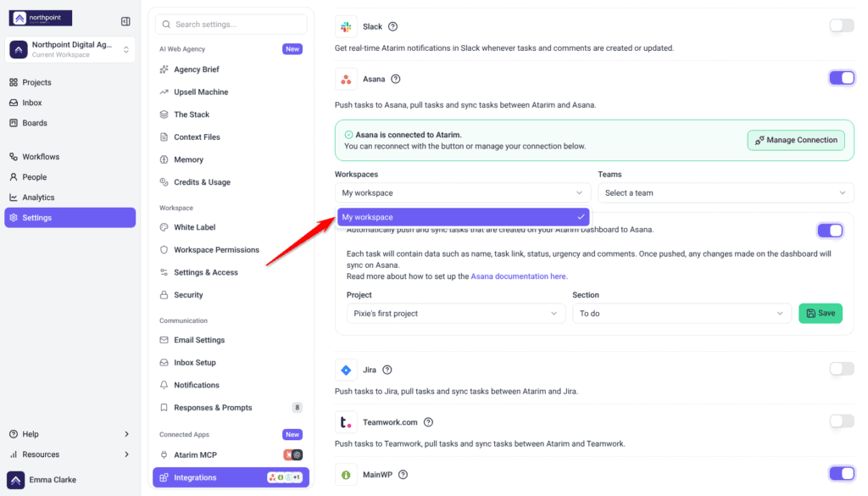Enable the Slack integration toggle
Screen dimensions: 868x496
(842, 25)
